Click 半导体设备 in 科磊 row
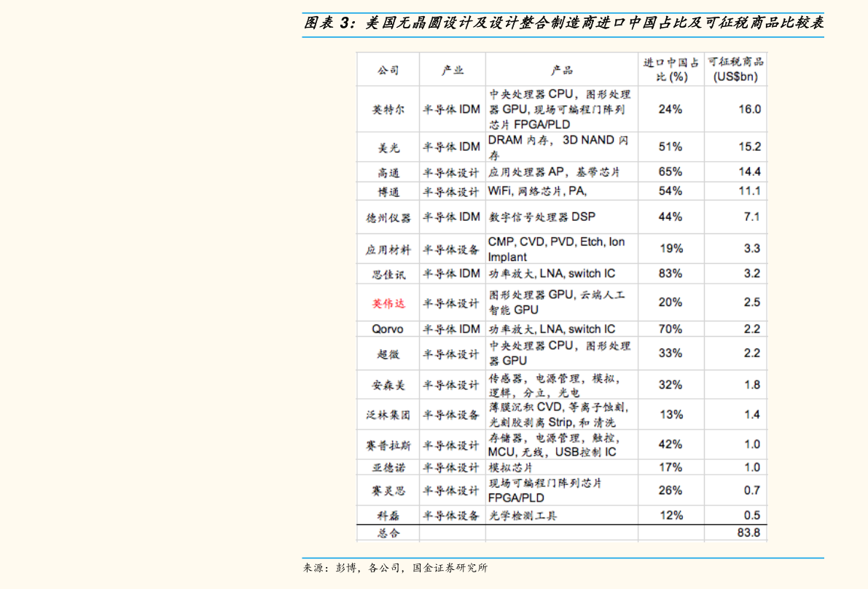The height and width of the screenshot is (589, 868). [450, 516]
